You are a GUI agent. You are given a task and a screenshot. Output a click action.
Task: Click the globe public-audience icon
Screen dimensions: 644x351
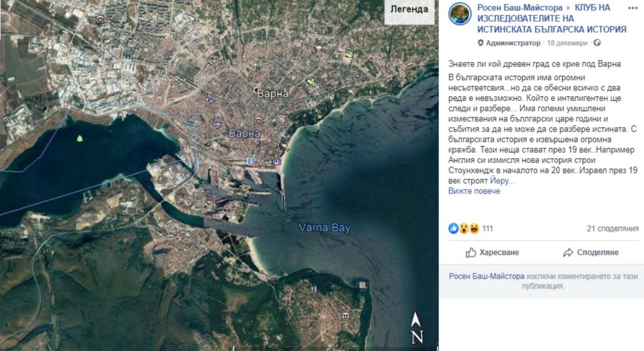(x=597, y=43)
